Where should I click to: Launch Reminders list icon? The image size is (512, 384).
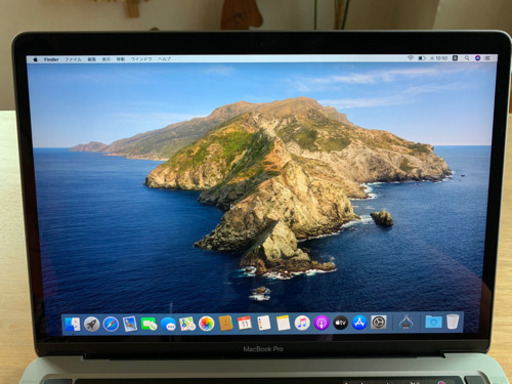tap(264, 323)
